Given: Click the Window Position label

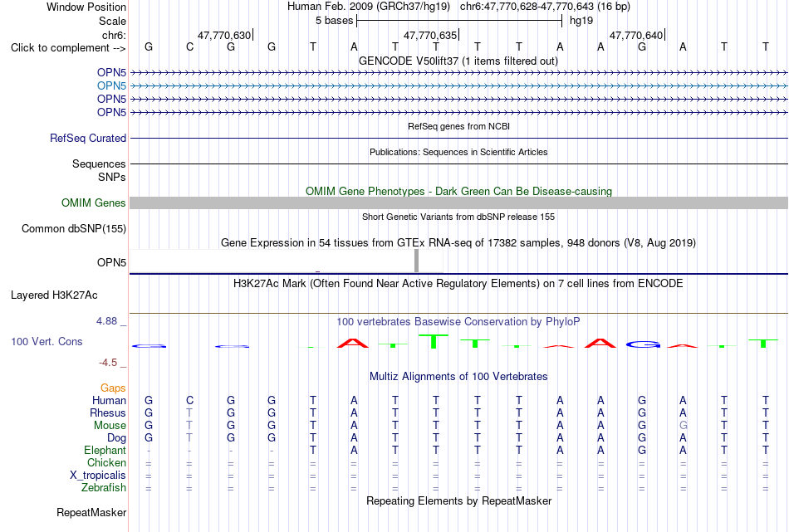Looking at the screenshot, I should click(x=86, y=7).
